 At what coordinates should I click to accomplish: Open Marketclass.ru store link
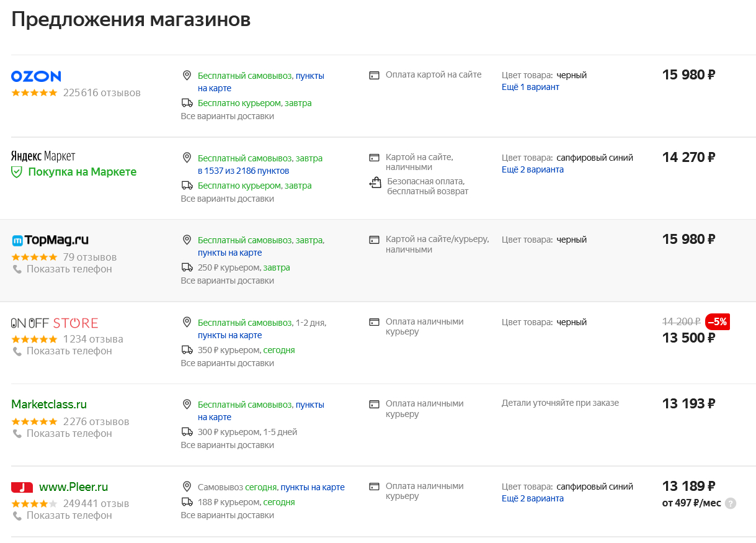pyautogui.click(x=49, y=405)
